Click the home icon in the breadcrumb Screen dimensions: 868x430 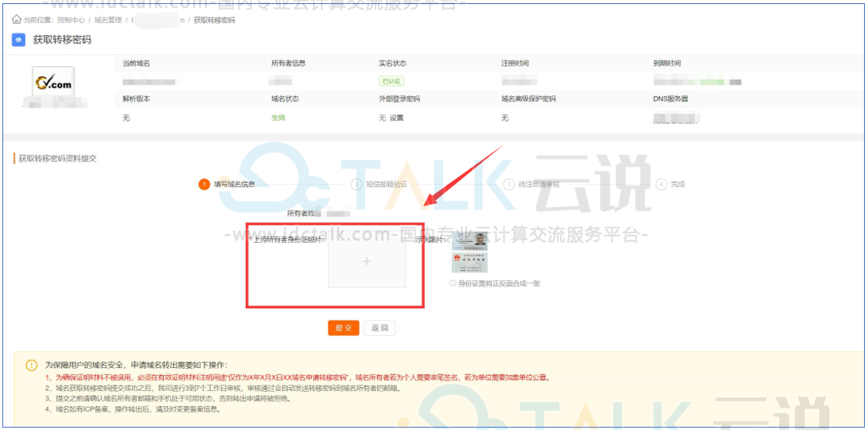[x=16, y=20]
